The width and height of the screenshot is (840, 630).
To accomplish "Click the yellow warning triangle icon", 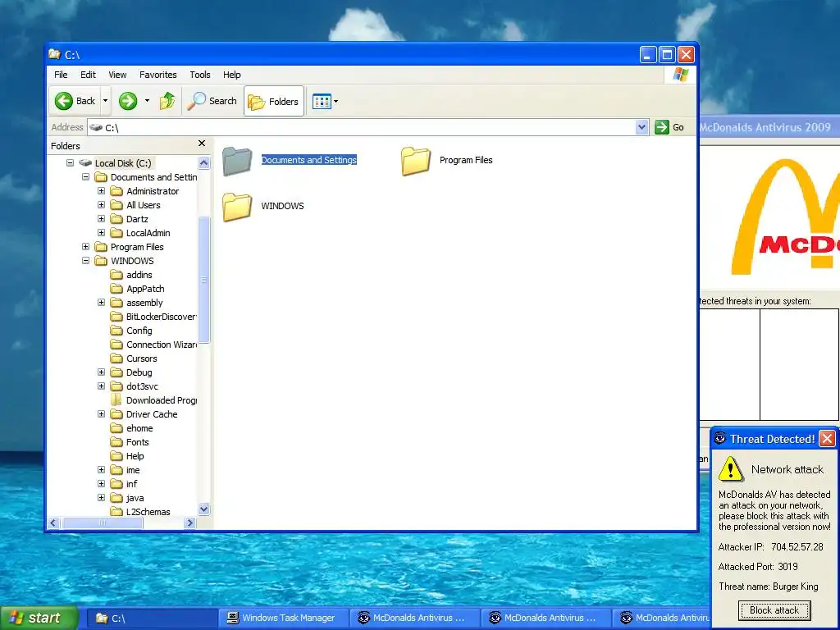I will click(731, 468).
